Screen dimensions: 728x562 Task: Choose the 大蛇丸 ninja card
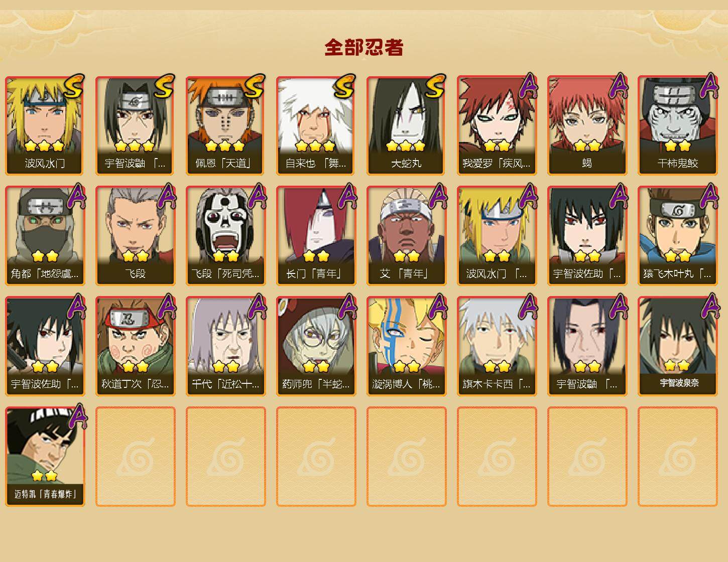click(406, 125)
